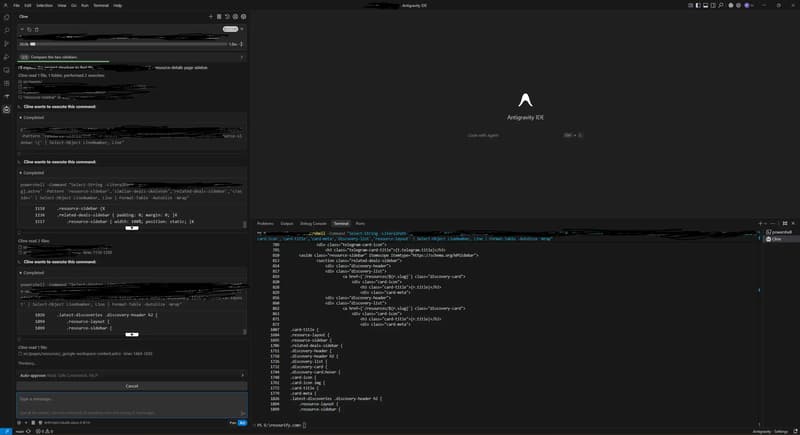
Task: Open the Selection menu
Action: 44,5
